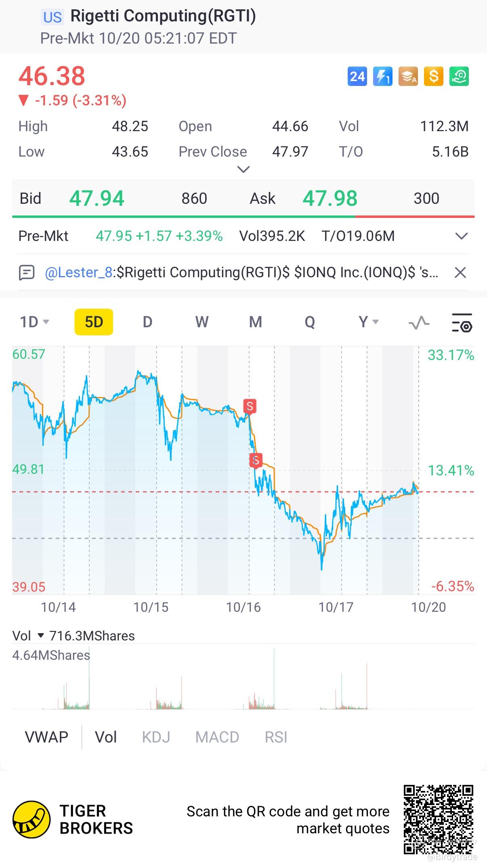Tap the orange dollar sign badge
This screenshot has width=487, height=868.
tap(433, 76)
